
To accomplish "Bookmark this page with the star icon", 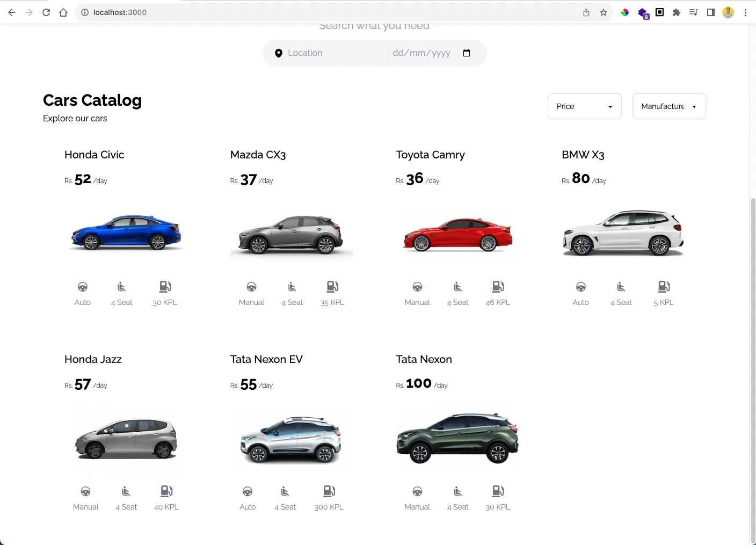I will point(604,12).
